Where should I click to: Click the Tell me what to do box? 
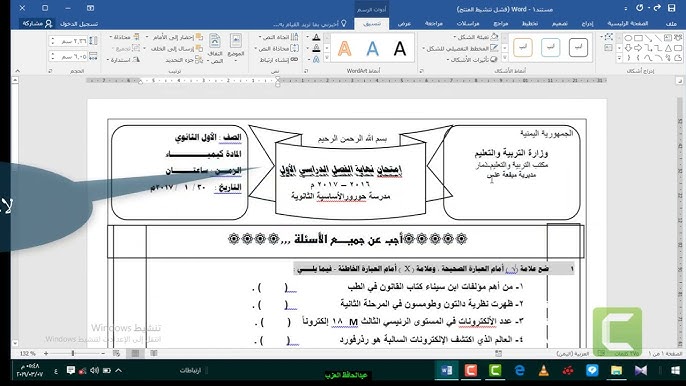[310, 24]
